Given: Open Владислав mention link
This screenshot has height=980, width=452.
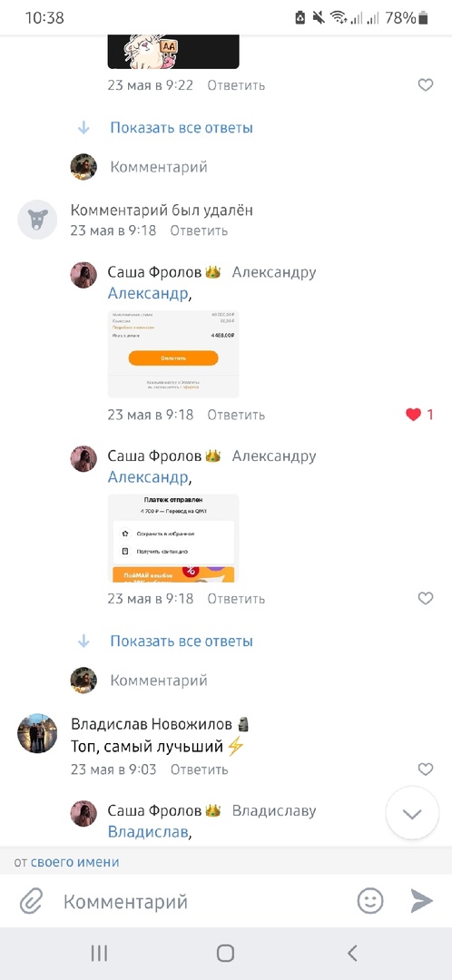Looking at the screenshot, I should coord(149,832).
